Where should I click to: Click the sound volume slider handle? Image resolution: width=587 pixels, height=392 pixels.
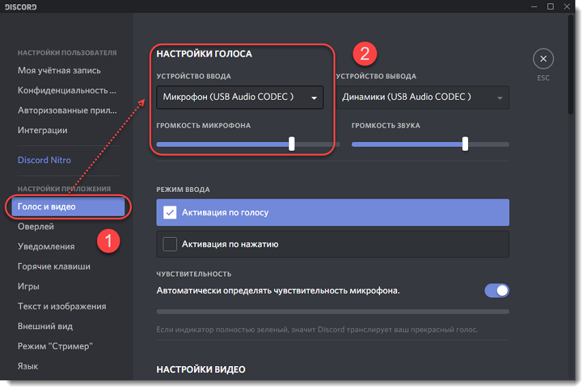pos(465,143)
